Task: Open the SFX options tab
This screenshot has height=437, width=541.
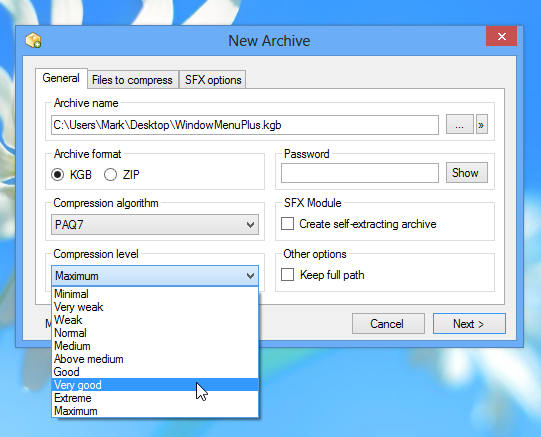Action: [213, 80]
